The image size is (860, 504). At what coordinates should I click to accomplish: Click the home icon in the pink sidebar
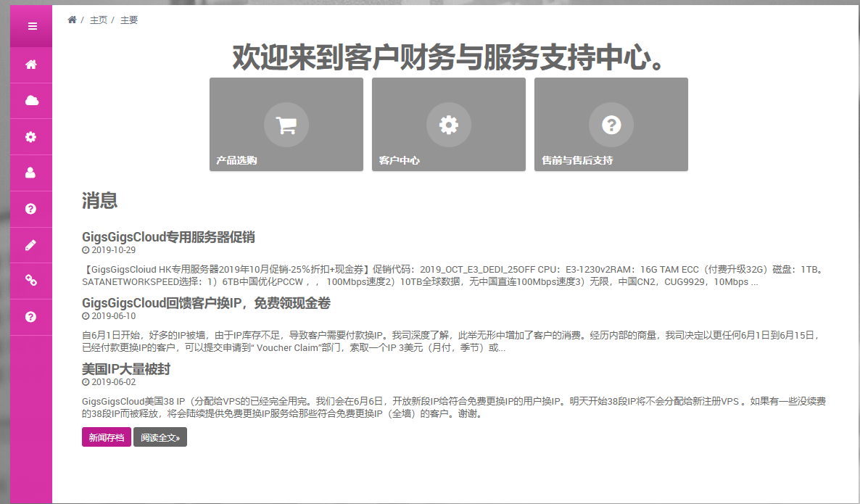[x=31, y=65]
